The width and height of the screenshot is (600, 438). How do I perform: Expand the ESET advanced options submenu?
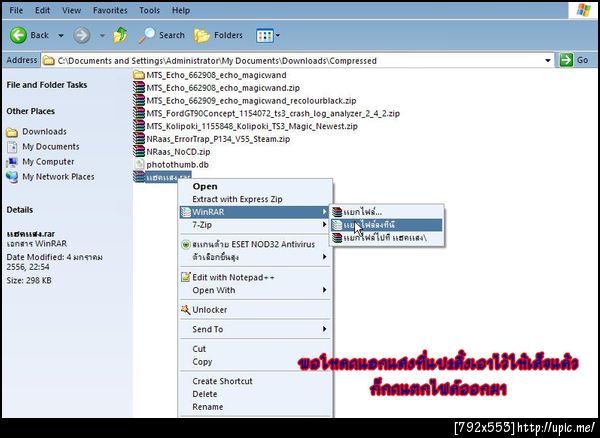(324, 257)
